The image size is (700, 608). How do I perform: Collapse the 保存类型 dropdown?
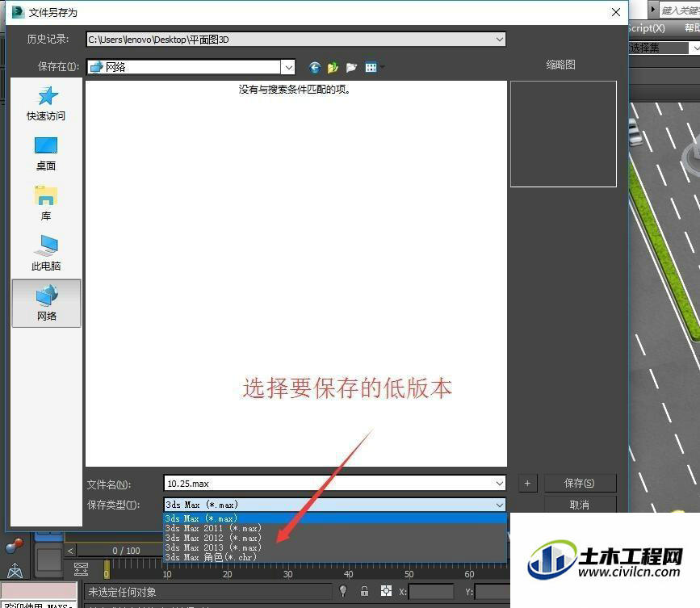point(500,505)
